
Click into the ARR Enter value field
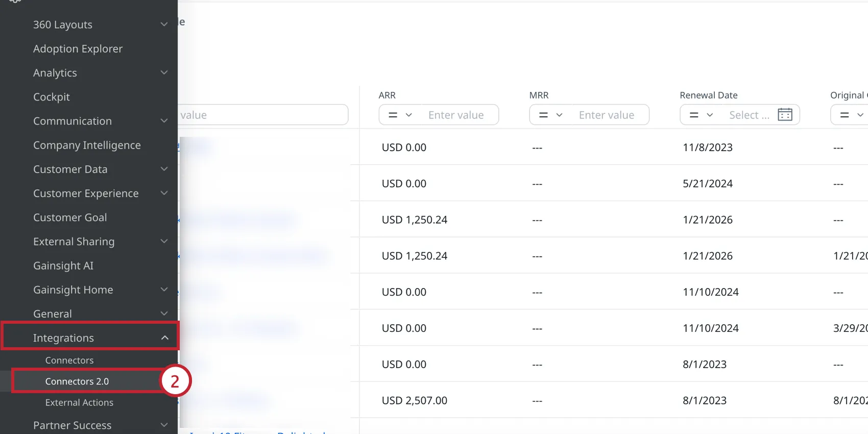point(456,115)
